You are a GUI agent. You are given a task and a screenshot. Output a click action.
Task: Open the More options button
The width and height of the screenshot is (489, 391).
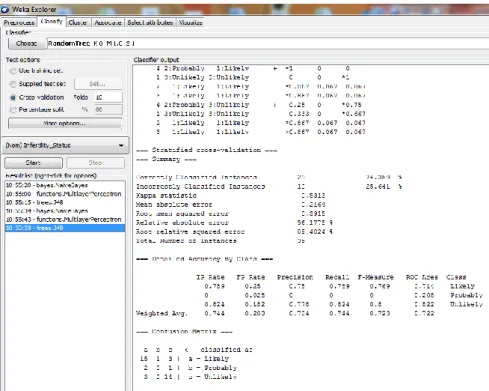(65, 123)
